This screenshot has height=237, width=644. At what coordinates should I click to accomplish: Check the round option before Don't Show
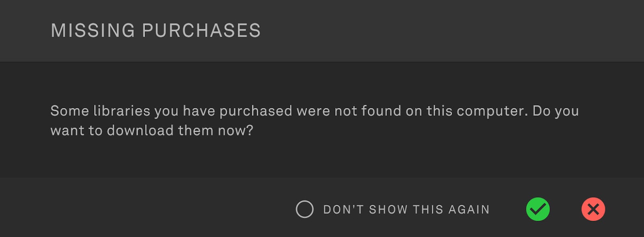point(305,209)
